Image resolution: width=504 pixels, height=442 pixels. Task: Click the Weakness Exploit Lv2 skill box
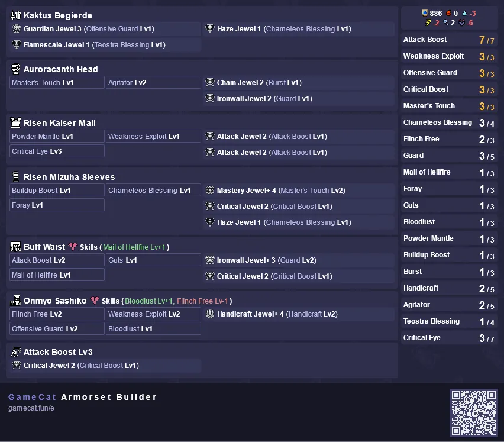(153, 314)
